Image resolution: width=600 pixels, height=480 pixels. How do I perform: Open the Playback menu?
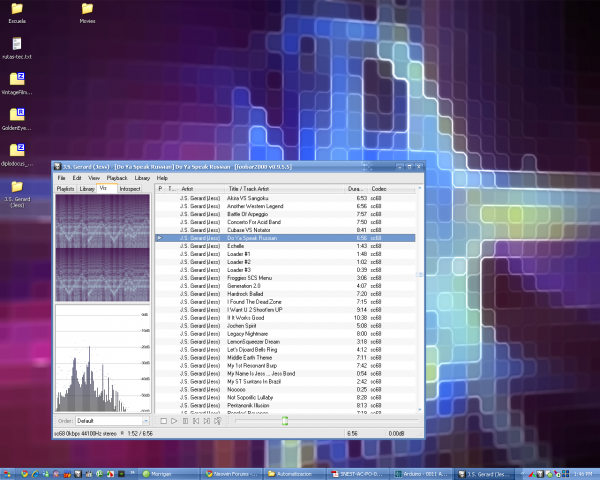click(x=117, y=178)
